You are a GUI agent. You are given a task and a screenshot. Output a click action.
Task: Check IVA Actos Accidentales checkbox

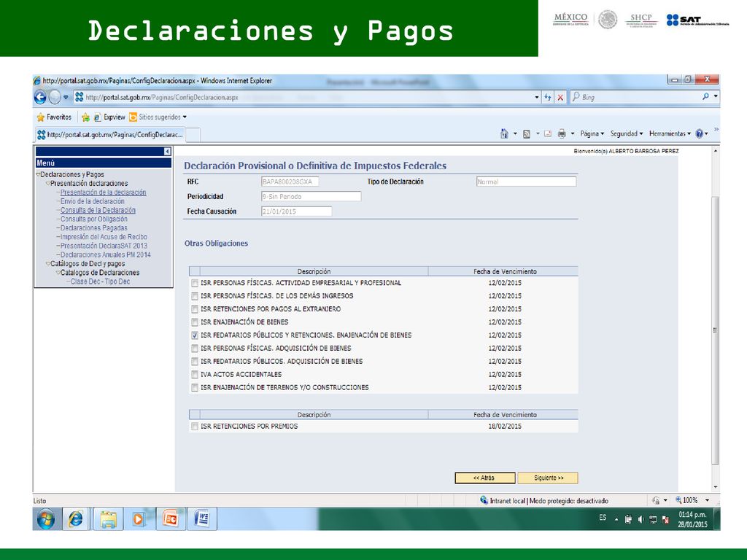coord(194,375)
